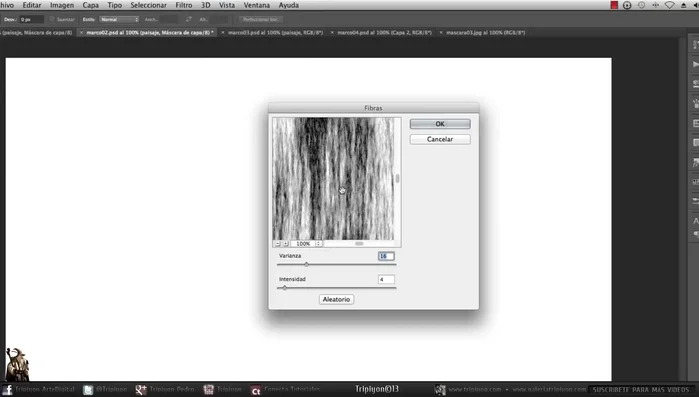
Task: Click the swap width and height icon
Action: point(189,20)
